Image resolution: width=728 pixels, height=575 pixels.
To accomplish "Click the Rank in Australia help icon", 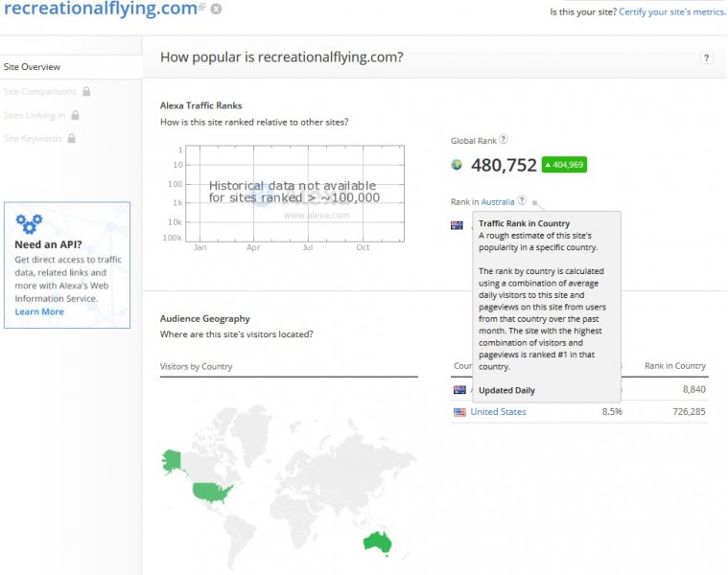I will 522,200.
